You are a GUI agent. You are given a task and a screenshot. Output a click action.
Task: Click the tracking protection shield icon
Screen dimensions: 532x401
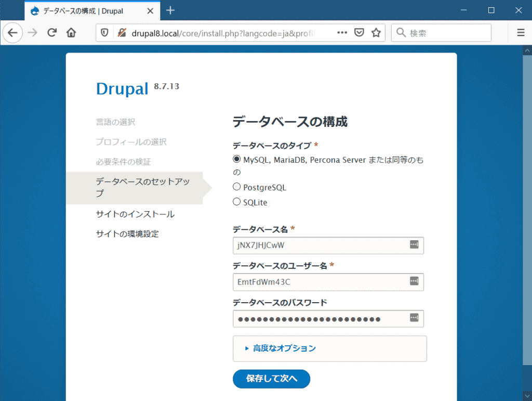[104, 33]
